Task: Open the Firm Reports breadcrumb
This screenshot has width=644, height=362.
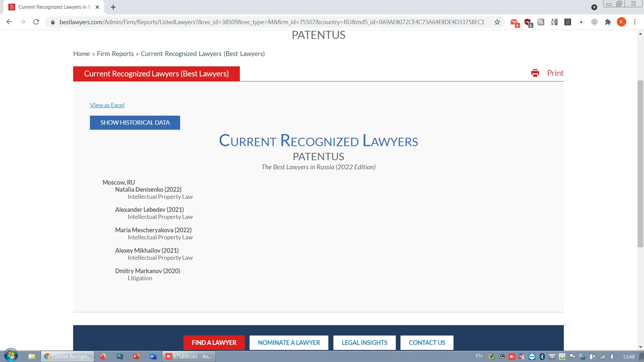Action: [x=115, y=54]
